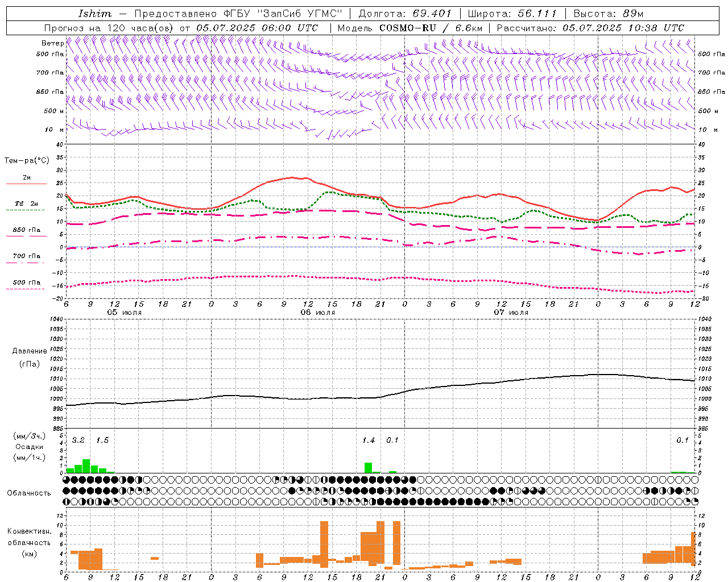
Task: Click the 3-hour precipitation value "3.2"
Action: [78, 440]
